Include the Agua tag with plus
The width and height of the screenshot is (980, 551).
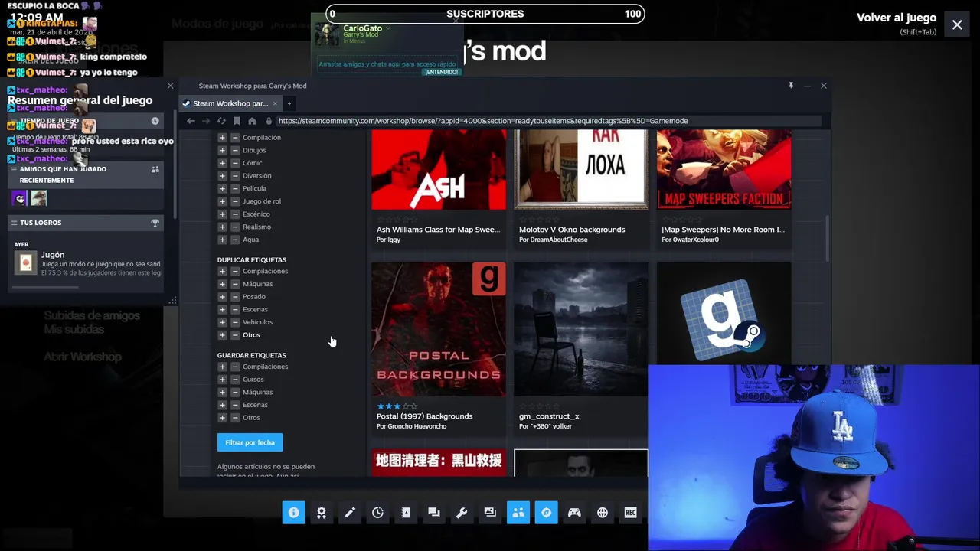tap(222, 240)
